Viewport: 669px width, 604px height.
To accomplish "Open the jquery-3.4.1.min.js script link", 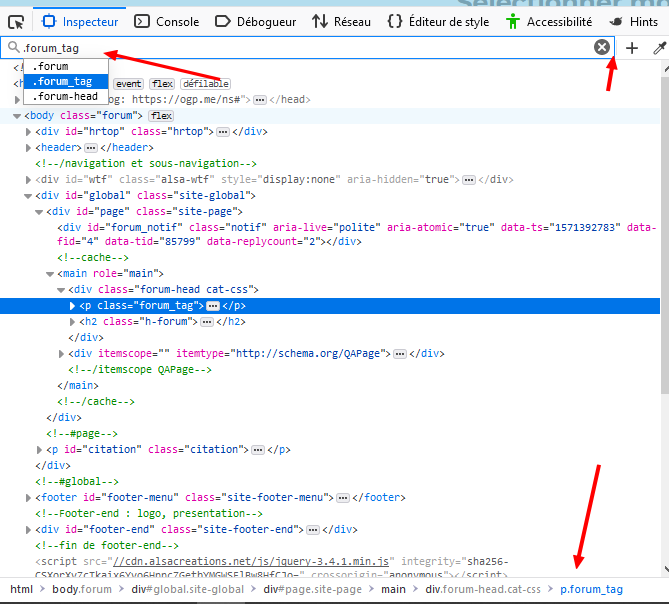I will tap(251, 561).
